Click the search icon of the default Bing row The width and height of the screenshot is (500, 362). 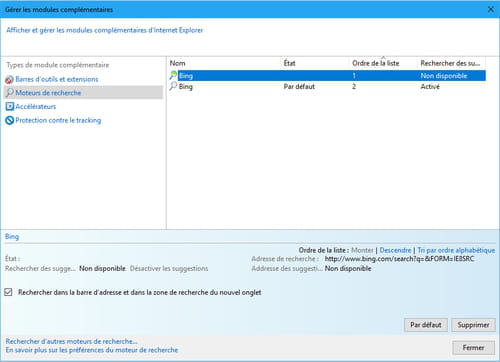[x=173, y=86]
